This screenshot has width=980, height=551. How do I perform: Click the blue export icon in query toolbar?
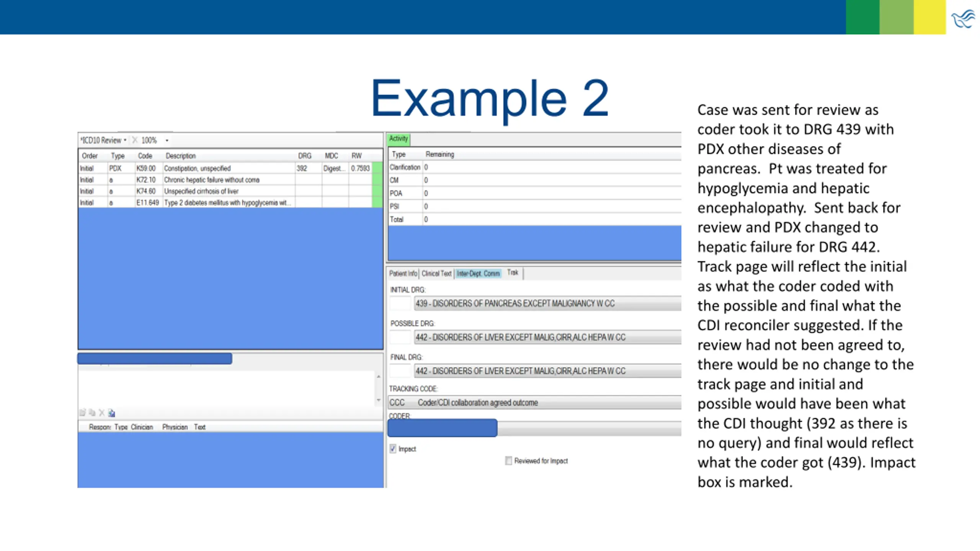[111, 413]
